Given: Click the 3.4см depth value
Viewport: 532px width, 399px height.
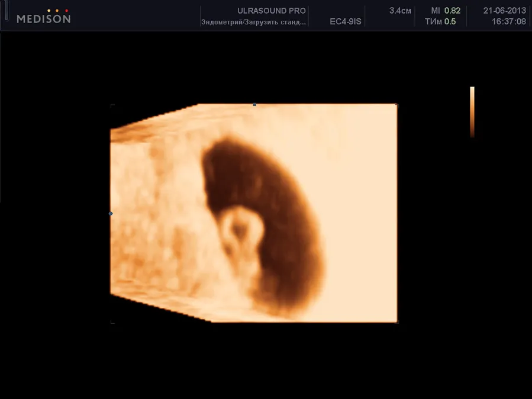Looking at the screenshot, I should click(x=400, y=11).
